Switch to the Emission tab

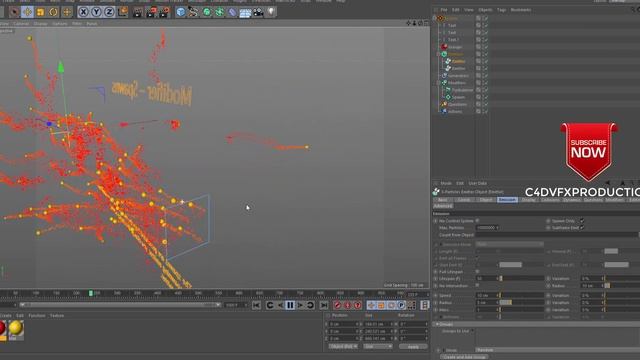(507, 200)
